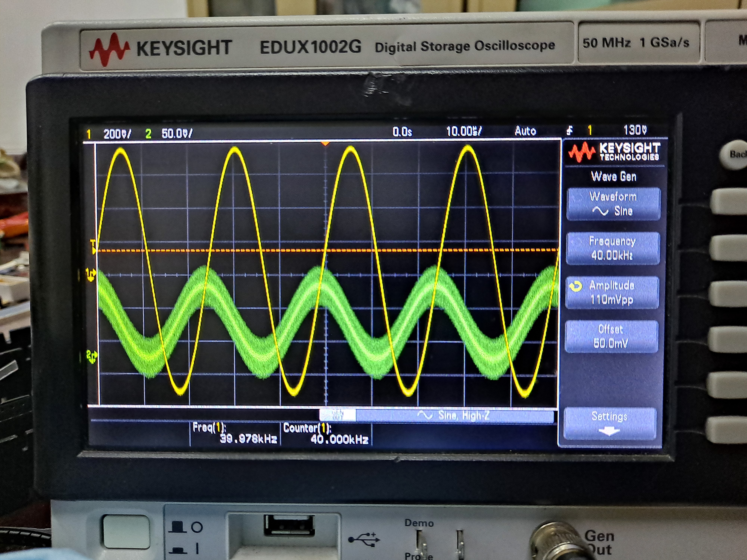The image size is (747, 560).
Task: Tap the GEN OUT indicator badge
Action: [x=337, y=415]
